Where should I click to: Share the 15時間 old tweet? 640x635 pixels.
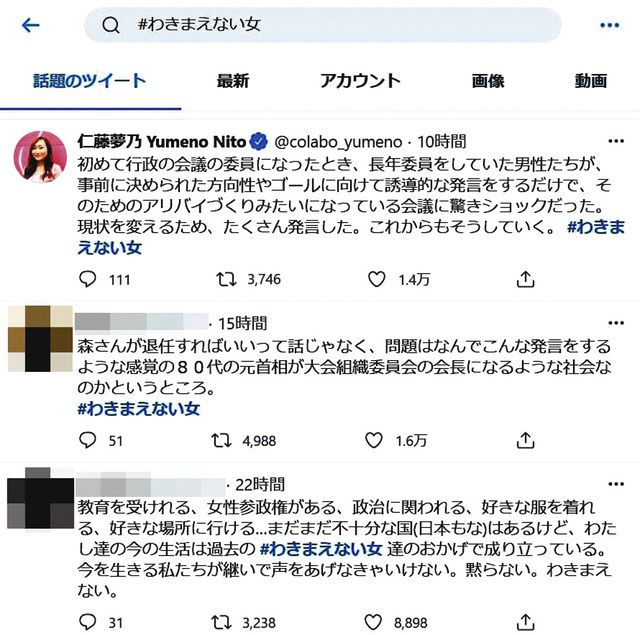(525, 440)
